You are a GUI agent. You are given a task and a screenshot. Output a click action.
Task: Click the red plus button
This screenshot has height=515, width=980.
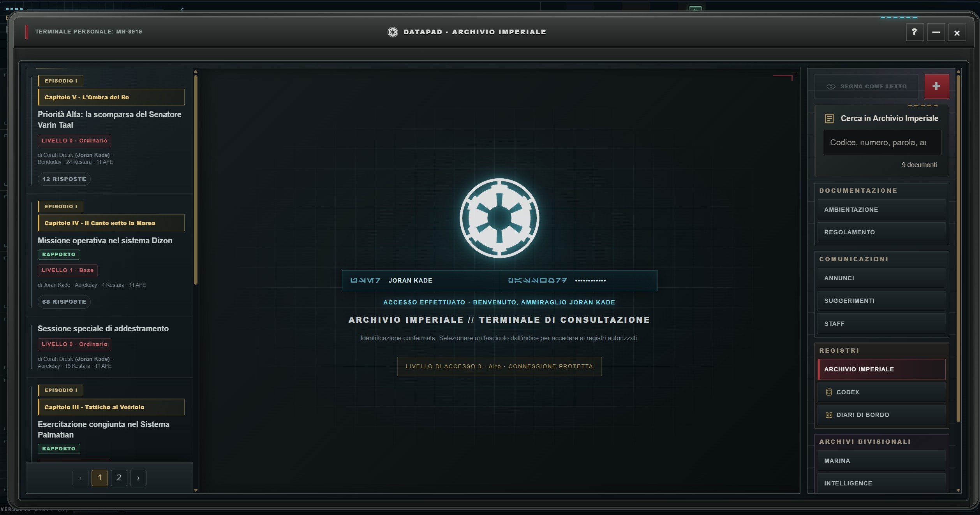pos(936,86)
